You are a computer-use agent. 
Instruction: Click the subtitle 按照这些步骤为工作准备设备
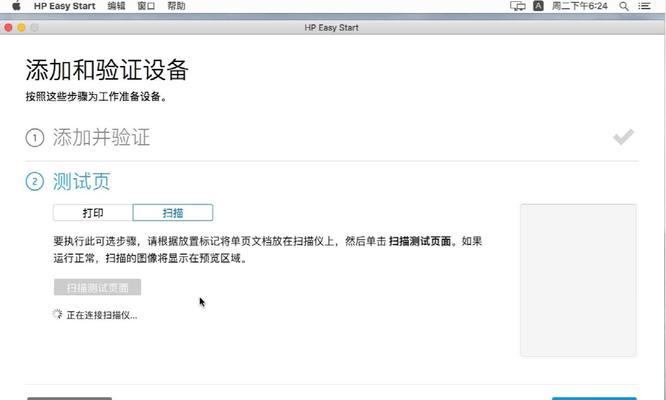click(96, 96)
